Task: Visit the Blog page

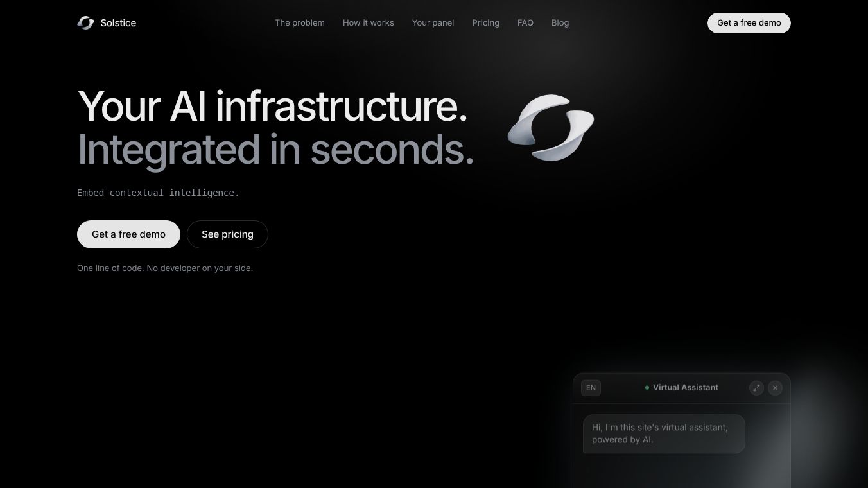Action: tap(560, 23)
